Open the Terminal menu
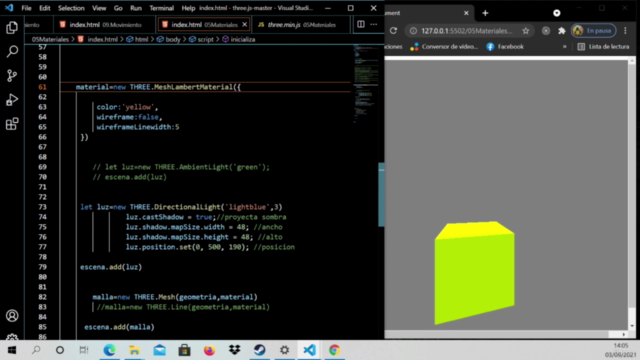Image resolution: width=640 pixels, height=360 pixels. pyautogui.click(x=161, y=8)
